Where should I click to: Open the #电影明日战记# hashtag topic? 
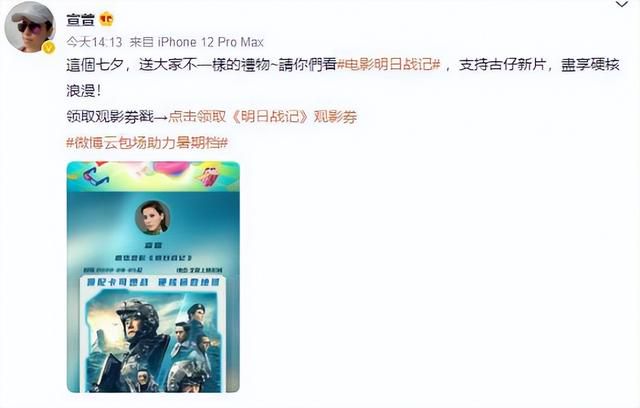coord(389,65)
